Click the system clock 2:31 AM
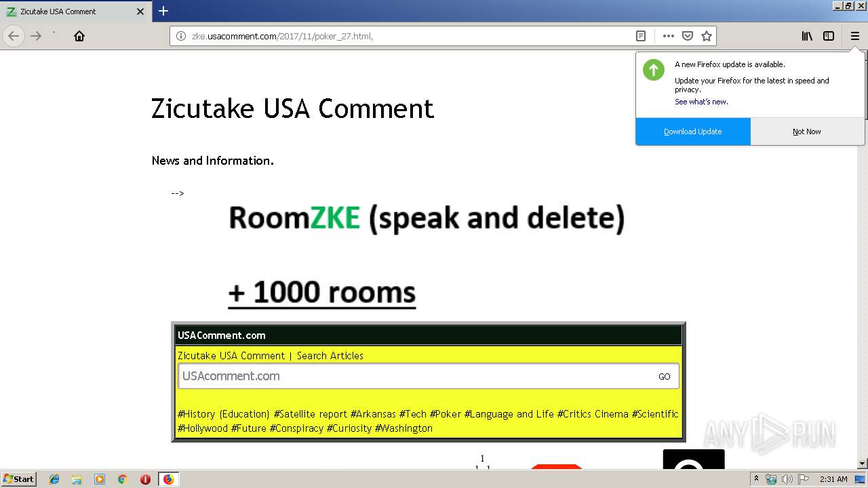Image resolution: width=868 pixels, height=488 pixels. point(833,479)
